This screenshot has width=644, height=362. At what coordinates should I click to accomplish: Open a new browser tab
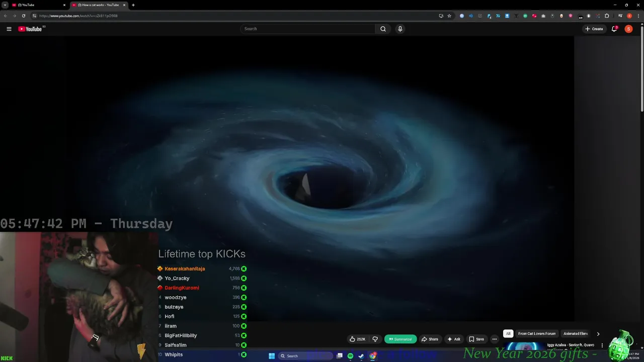133,5
